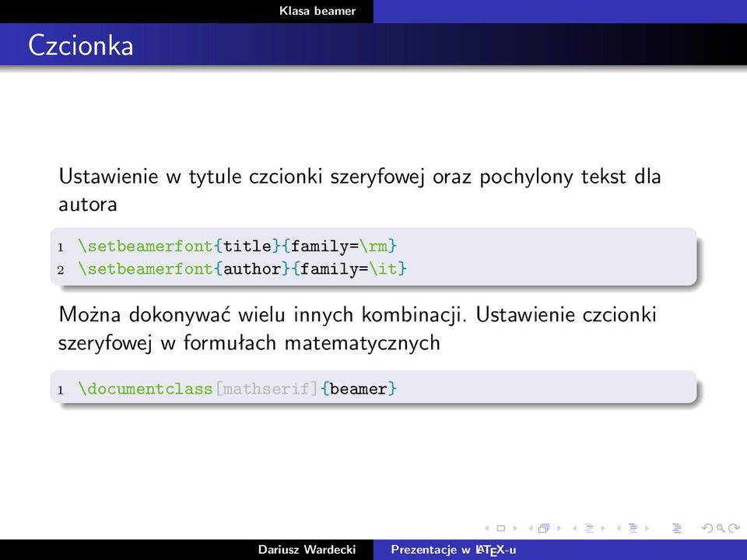The width and height of the screenshot is (747, 560).
Task: Click the subsection navigation icon
Action: tap(589, 528)
